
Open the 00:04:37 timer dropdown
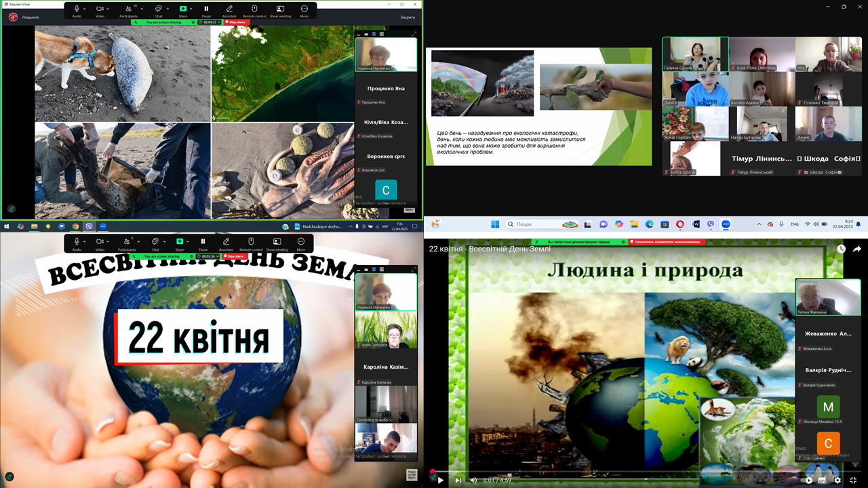point(219,22)
